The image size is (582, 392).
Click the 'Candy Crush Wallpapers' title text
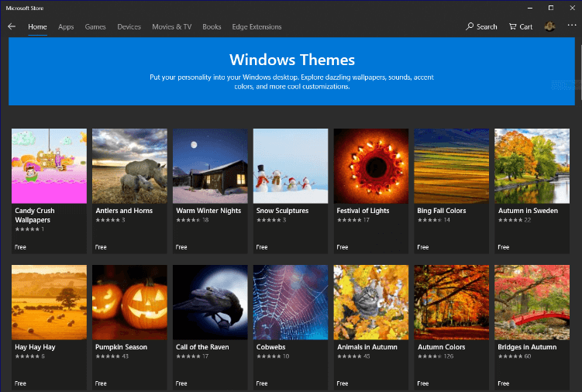click(x=35, y=215)
